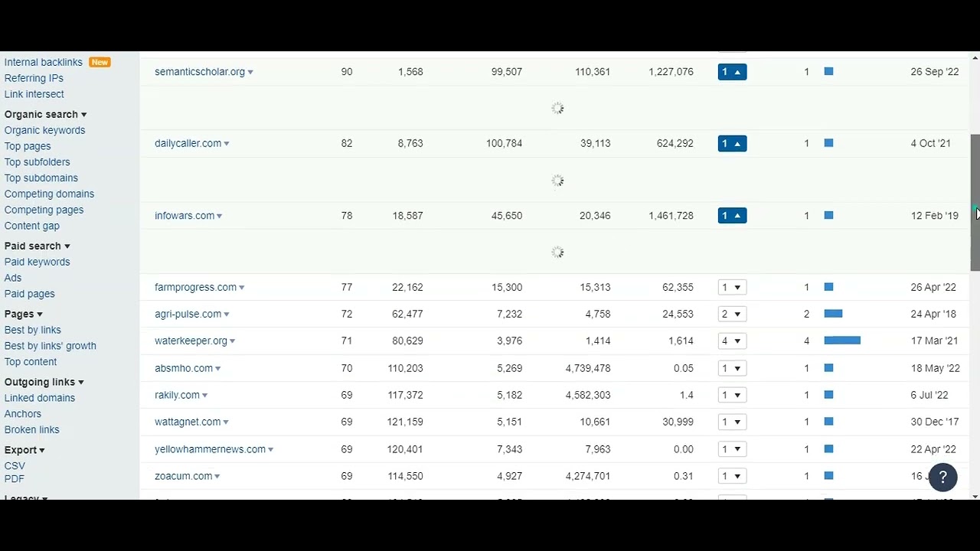
Task: Open Link intersect report
Action: [x=34, y=94]
